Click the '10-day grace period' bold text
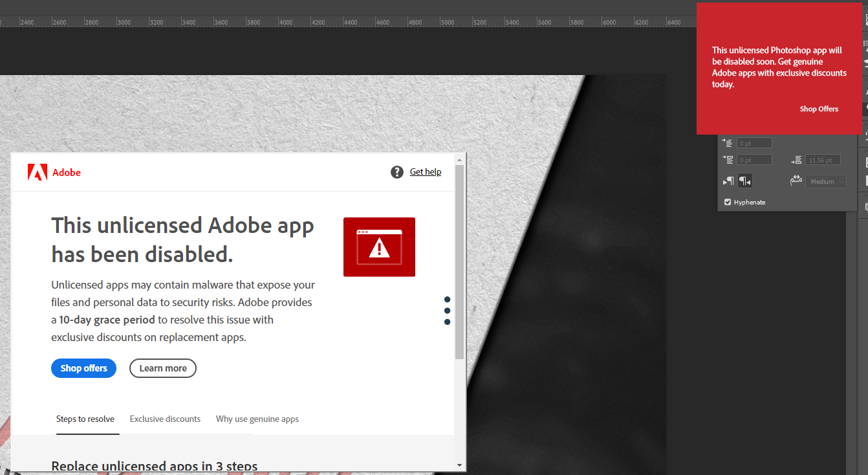The width and height of the screenshot is (868, 475). click(x=107, y=320)
